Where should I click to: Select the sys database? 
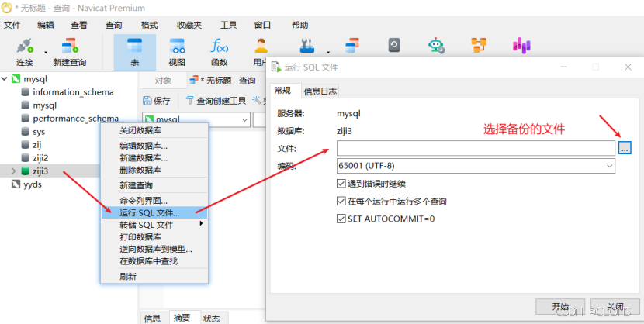[x=39, y=132]
